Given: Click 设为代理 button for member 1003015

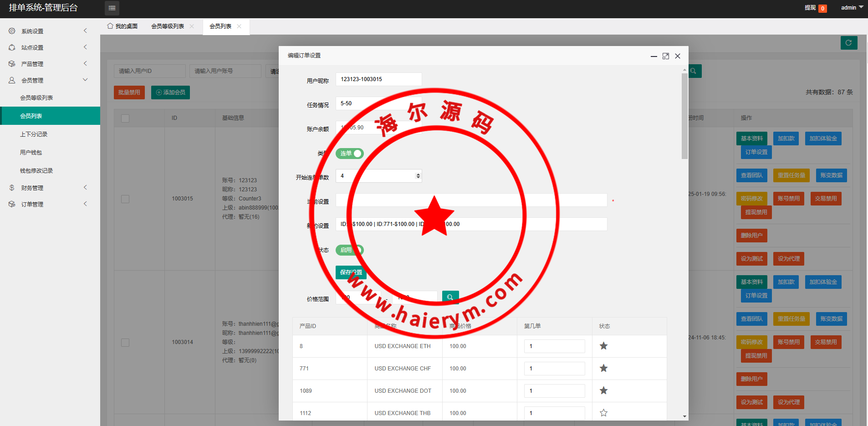Looking at the screenshot, I should [x=789, y=259].
